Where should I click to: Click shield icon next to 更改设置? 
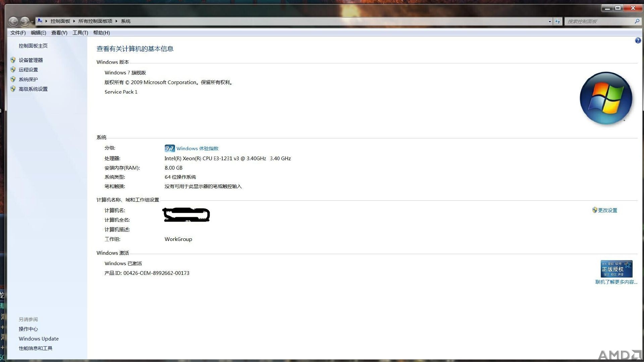[x=595, y=210]
